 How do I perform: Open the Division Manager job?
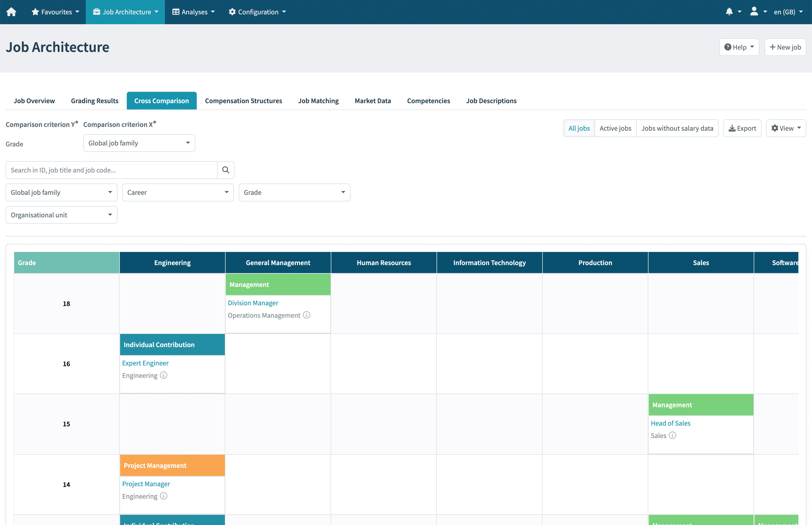(x=253, y=303)
